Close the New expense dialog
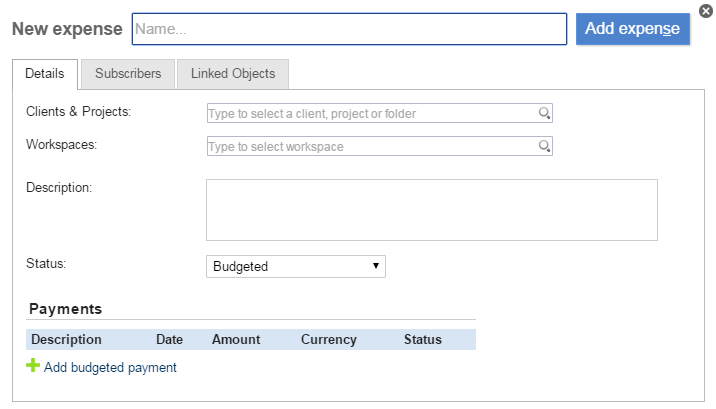The height and width of the screenshot is (409, 716). (x=706, y=11)
